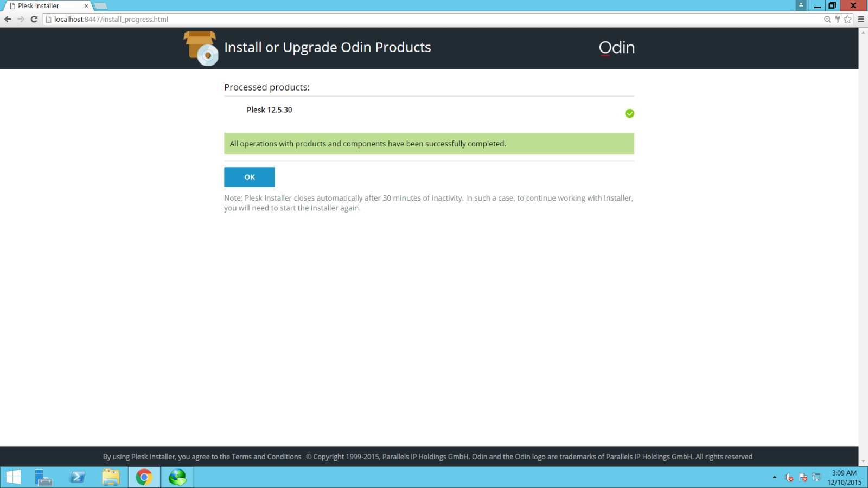The width and height of the screenshot is (868, 488).
Task: Open the Action Center flag icon
Action: click(803, 478)
